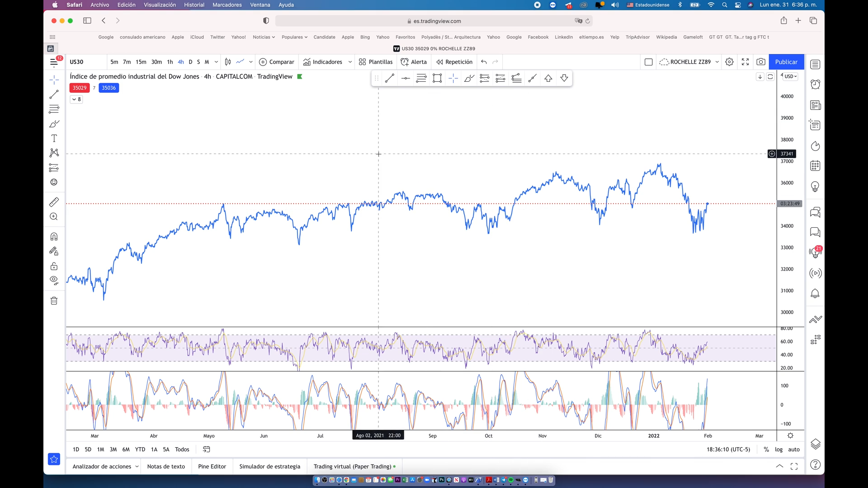Select the Text annotation tool

(54, 138)
